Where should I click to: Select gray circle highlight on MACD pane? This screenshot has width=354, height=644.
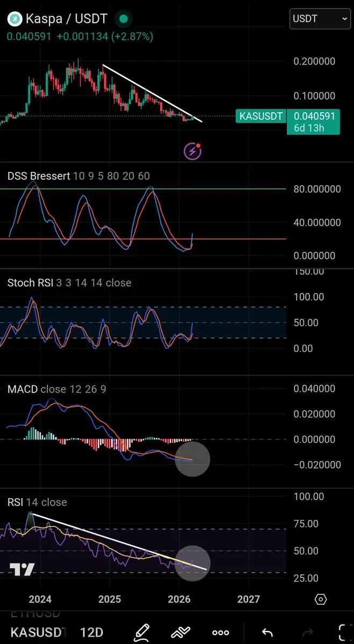192,459
